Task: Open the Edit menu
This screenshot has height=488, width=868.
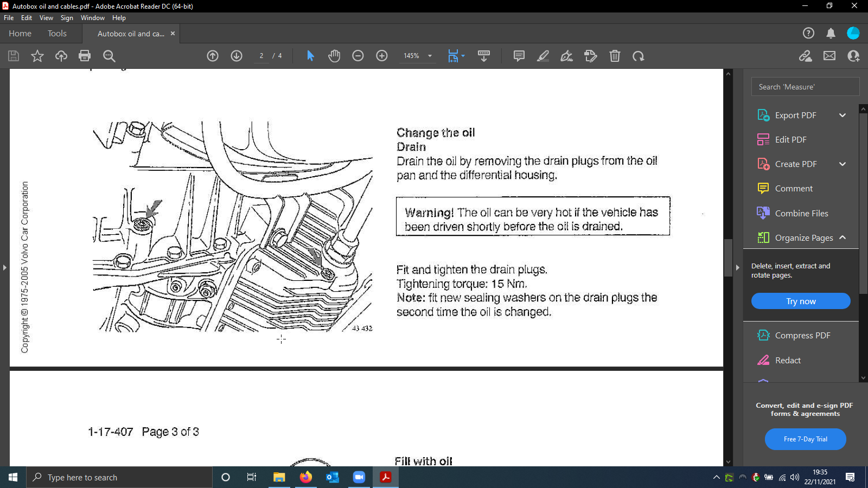Action: click(27, 18)
